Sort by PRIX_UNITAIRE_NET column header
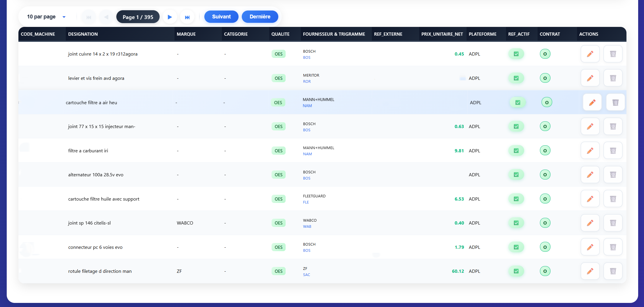The height and width of the screenshot is (307, 644). pyautogui.click(x=442, y=34)
